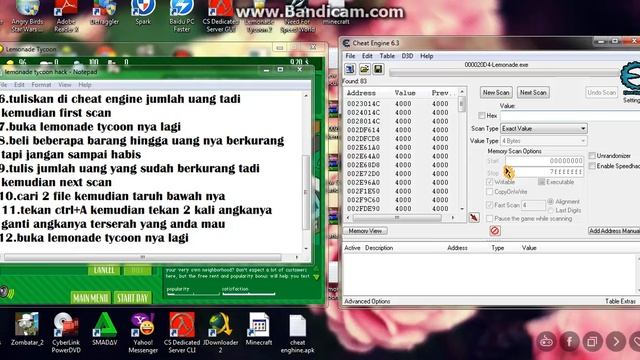Open Cheat Engine logo settings icon
The width and height of the screenshot is (640, 360).
[x=631, y=78]
